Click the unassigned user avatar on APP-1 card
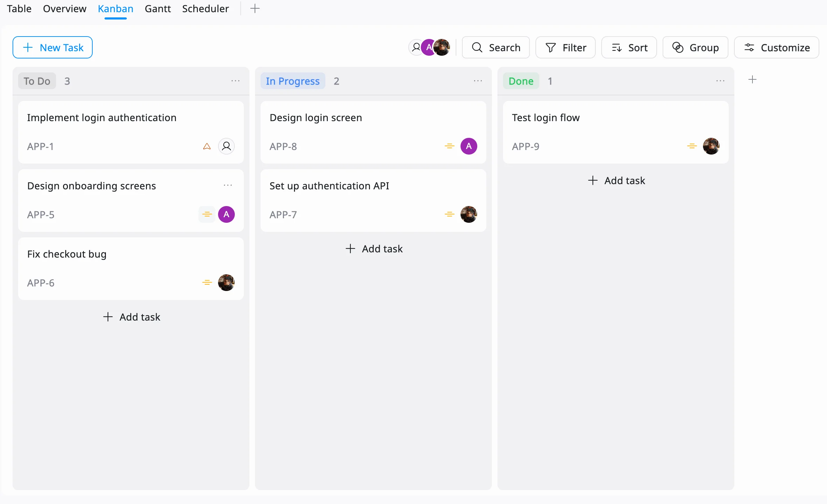The width and height of the screenshot is (827, 504). click(x=226, y=146)
